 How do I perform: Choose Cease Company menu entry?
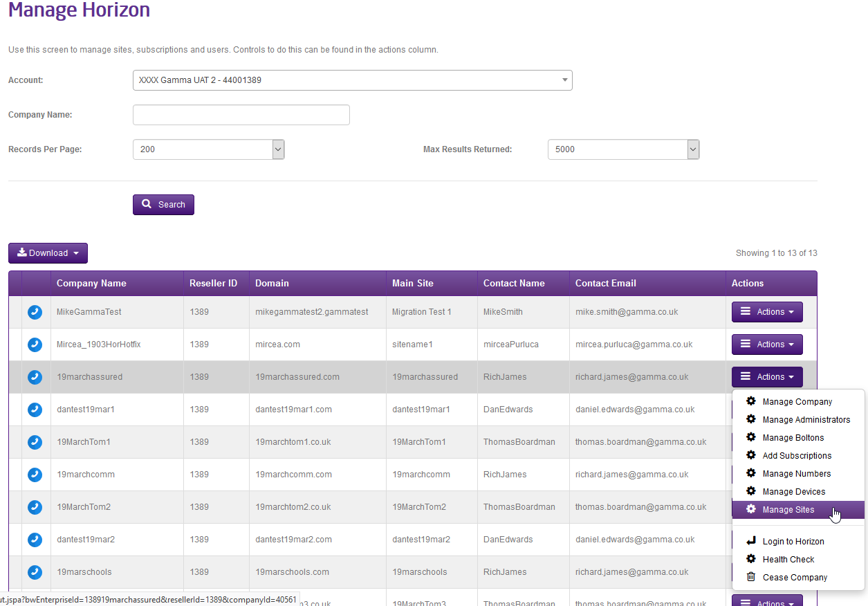(798, 578)
